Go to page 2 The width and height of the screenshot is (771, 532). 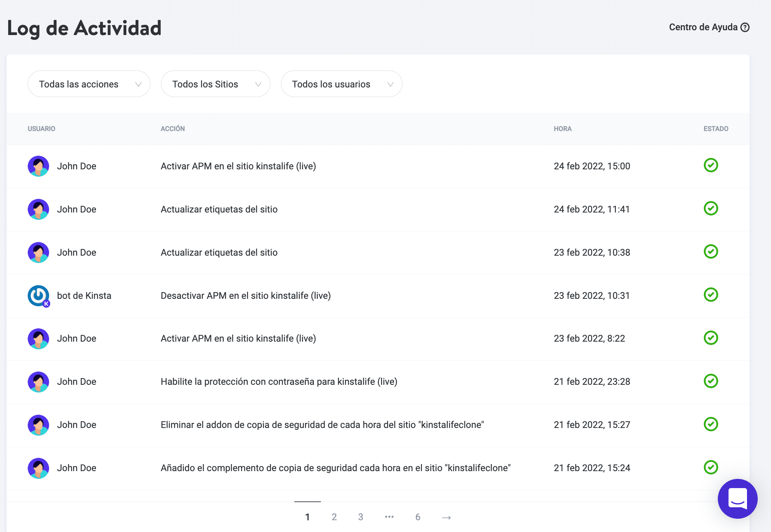[334, 517]
